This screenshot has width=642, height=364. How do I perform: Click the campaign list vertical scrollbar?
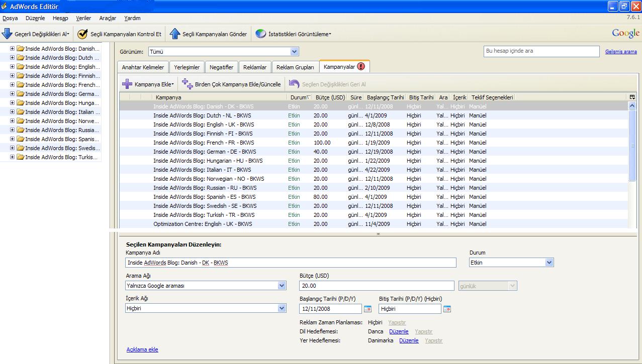point(632,146)
